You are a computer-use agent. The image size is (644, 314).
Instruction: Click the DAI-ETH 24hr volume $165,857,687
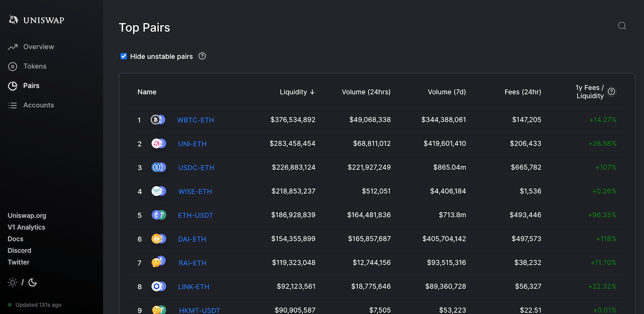370,239
